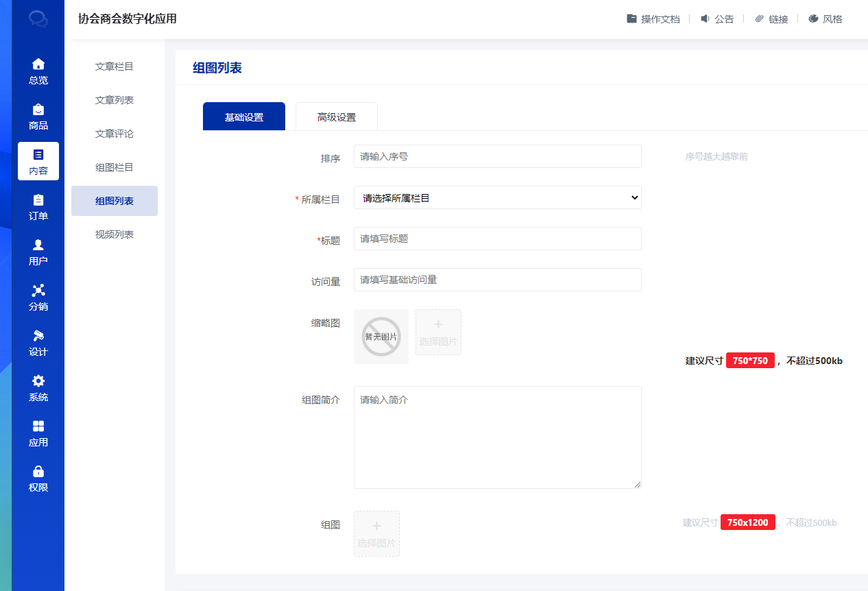Open the 系统 gear icon
The width and height of the screenshot is (868, 591).
pos(38,381)
